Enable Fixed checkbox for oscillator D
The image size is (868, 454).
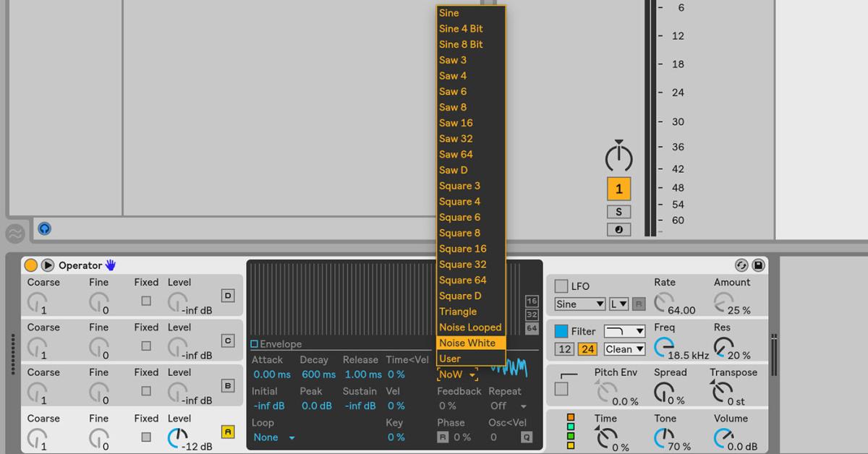pyautogui.click(x=146, y=300)
